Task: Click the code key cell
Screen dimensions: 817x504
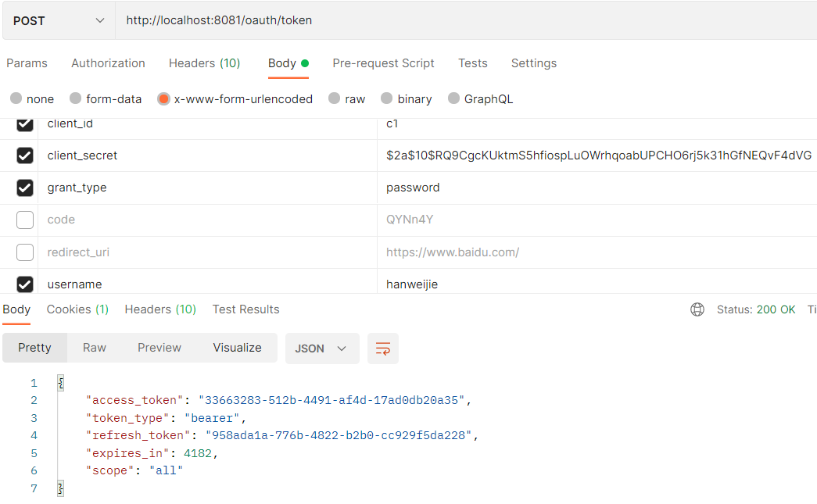Action: [x=207, y=220]
